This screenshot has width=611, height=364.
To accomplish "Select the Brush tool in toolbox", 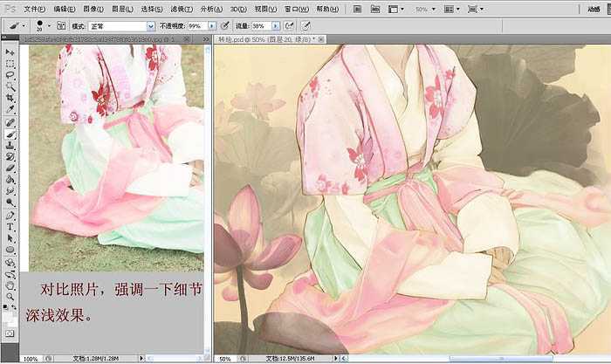I will point(10,134).
